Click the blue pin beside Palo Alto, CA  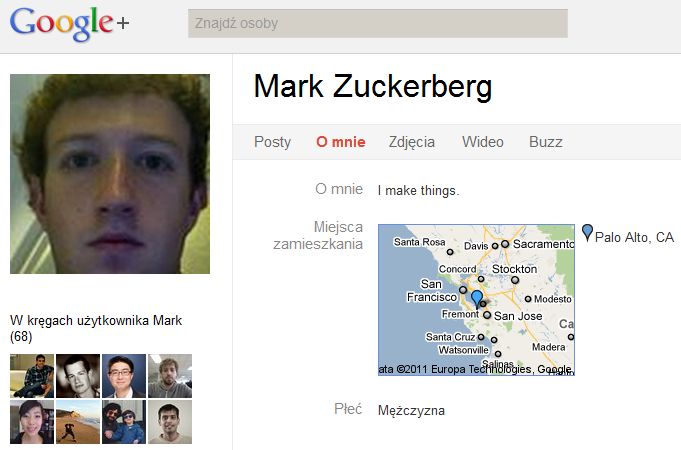coord(587,233)
